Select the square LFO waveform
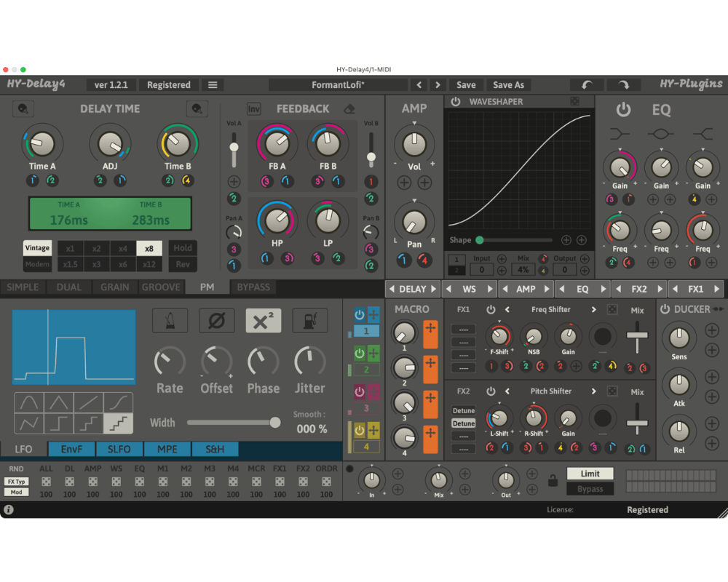Viewport: 728px width, 582px height. [58, 423]
